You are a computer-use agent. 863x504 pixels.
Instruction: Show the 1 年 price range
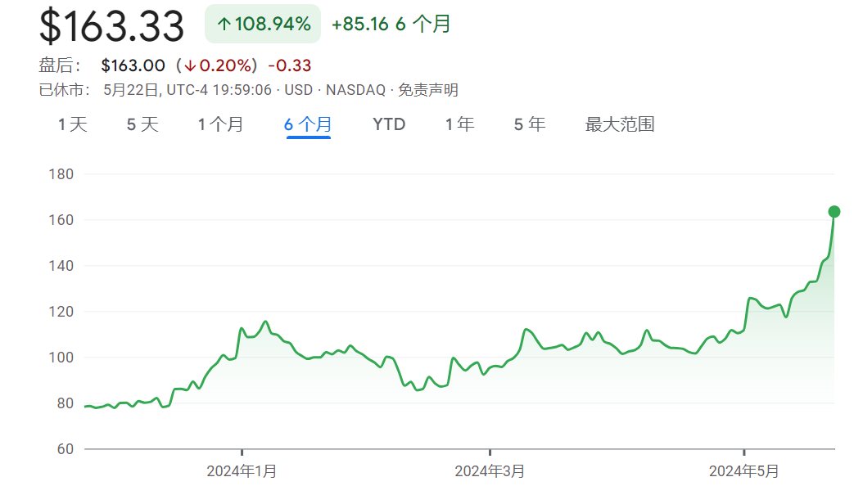click(459, 124)
